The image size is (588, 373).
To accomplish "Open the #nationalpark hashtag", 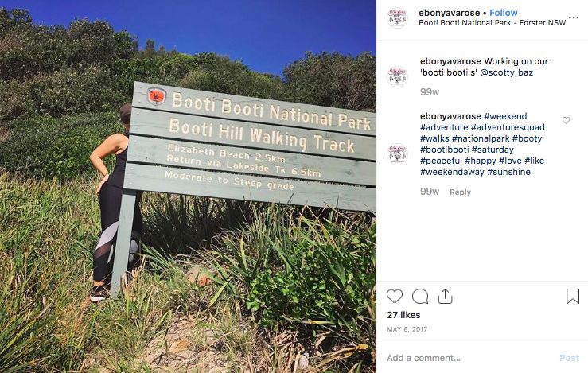I will [481, 138].
